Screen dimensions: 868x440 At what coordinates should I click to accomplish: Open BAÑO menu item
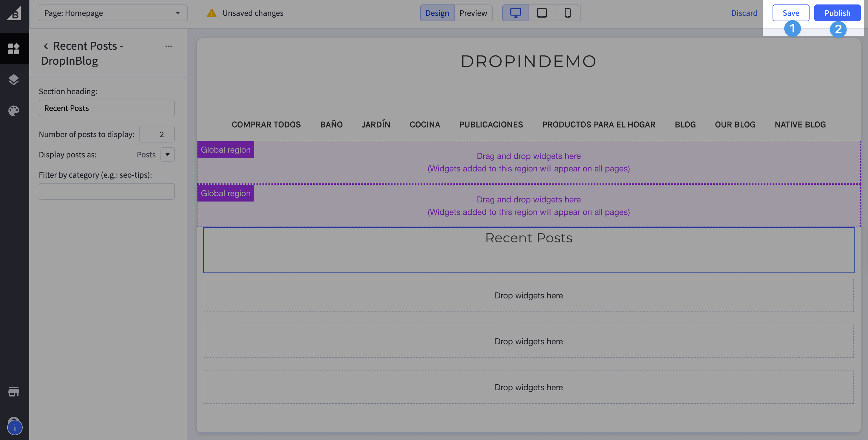[x=332, y=125]
